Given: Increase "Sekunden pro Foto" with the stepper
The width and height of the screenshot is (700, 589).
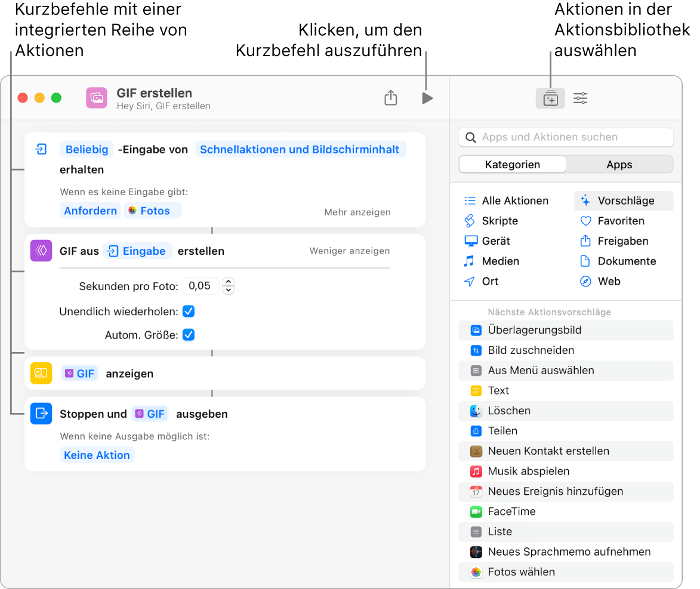Looking at the screenshot, I should point(228,282).
